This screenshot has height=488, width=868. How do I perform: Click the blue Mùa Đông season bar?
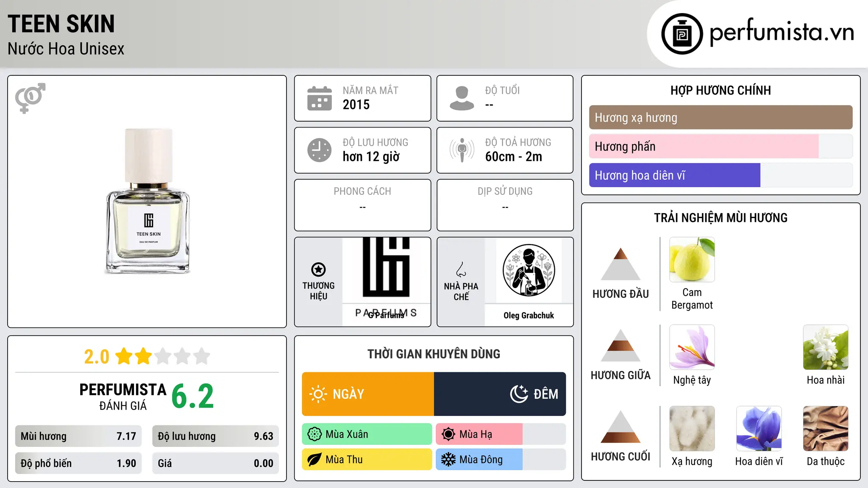tap(479, 460)
